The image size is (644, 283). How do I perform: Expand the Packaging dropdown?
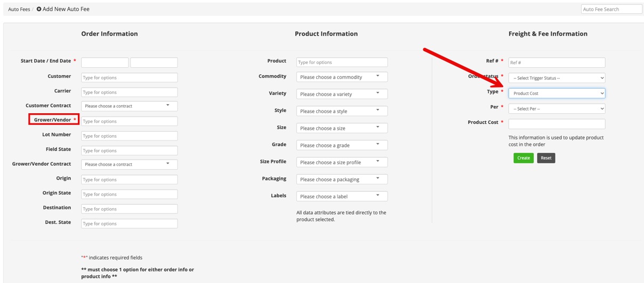pos(342,179)
